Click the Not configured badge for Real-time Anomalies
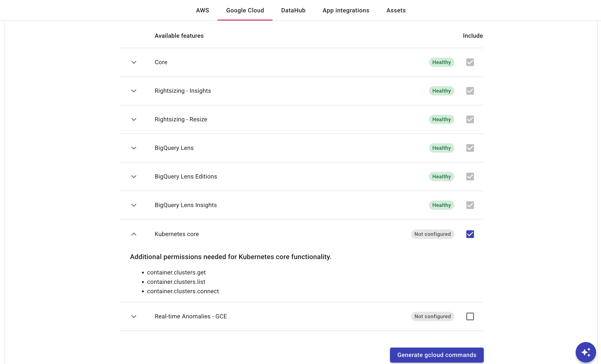 (432, 316)
